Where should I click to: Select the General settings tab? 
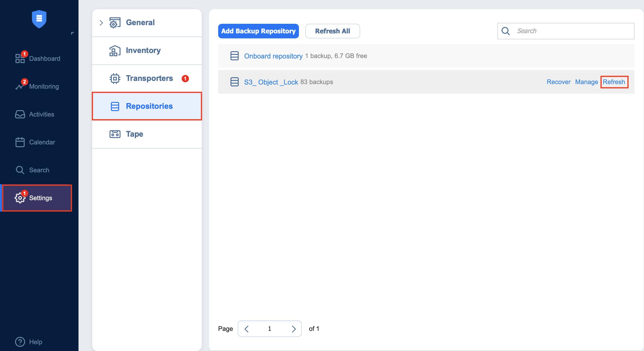[x=147, y=23]
